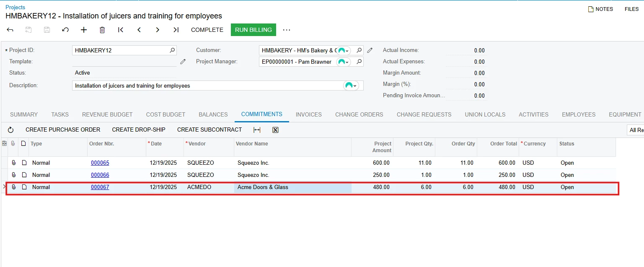Open the EQUIPMENT tab
The height and width of the screenshot is (267, 644).
(x=625, y=114)
